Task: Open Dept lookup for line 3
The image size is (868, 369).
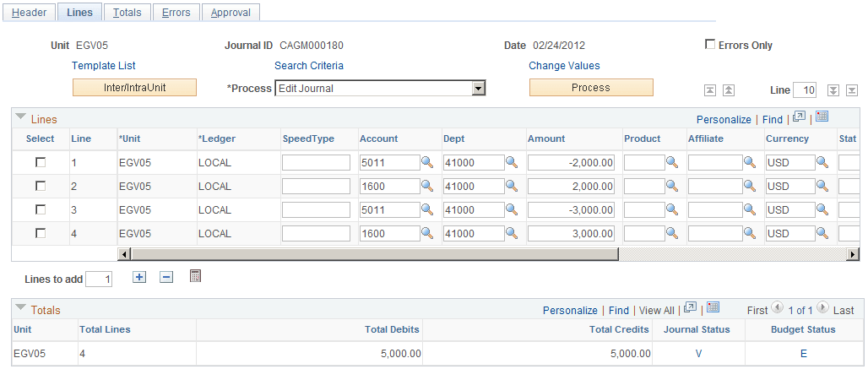Action: click(512, 209)
